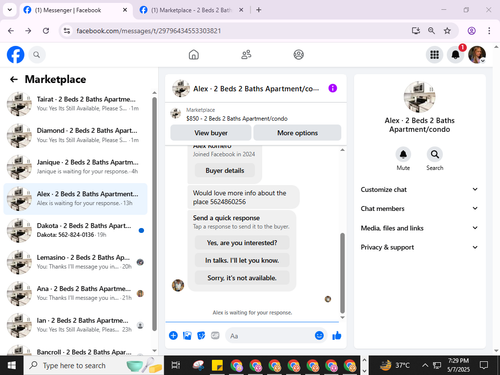500x375 pixels.
Task: Search in conversation magnifier icon
Action: (435, 154)
